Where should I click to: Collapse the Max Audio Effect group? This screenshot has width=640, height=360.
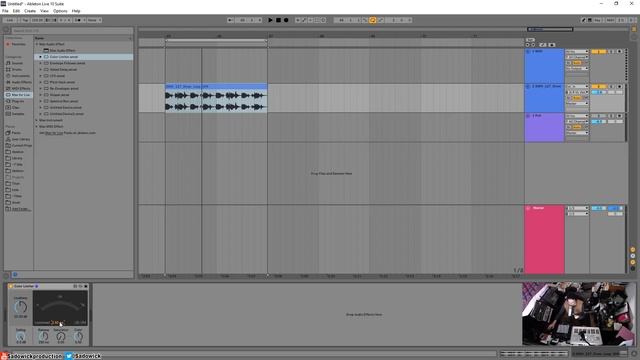tap(37, 44)
